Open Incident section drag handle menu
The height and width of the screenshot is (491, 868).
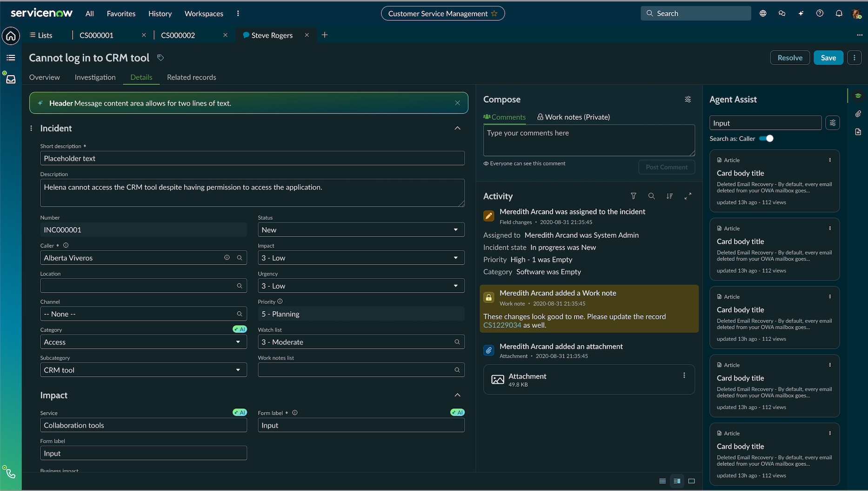click(31, 128)
